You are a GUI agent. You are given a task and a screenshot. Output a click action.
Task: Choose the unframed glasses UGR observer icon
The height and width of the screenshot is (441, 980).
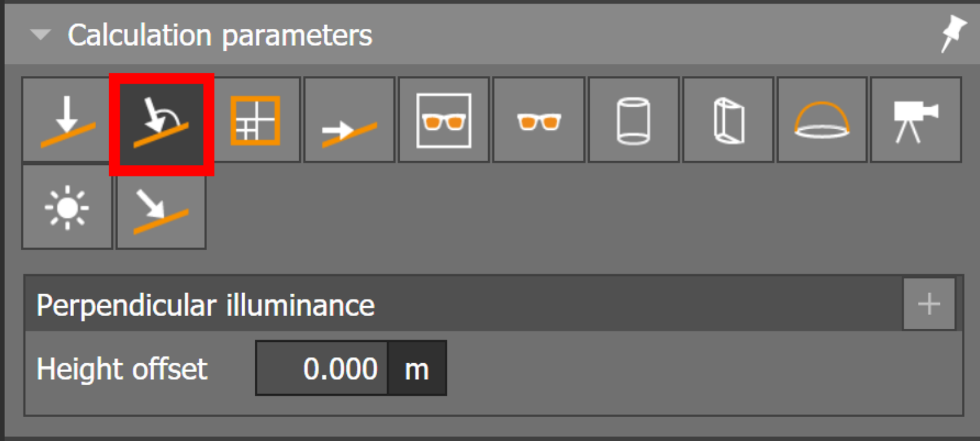(538, 120)
